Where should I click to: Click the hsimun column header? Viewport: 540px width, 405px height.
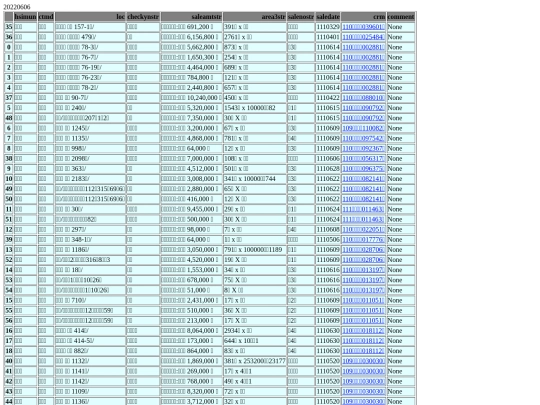coord(25,17)
